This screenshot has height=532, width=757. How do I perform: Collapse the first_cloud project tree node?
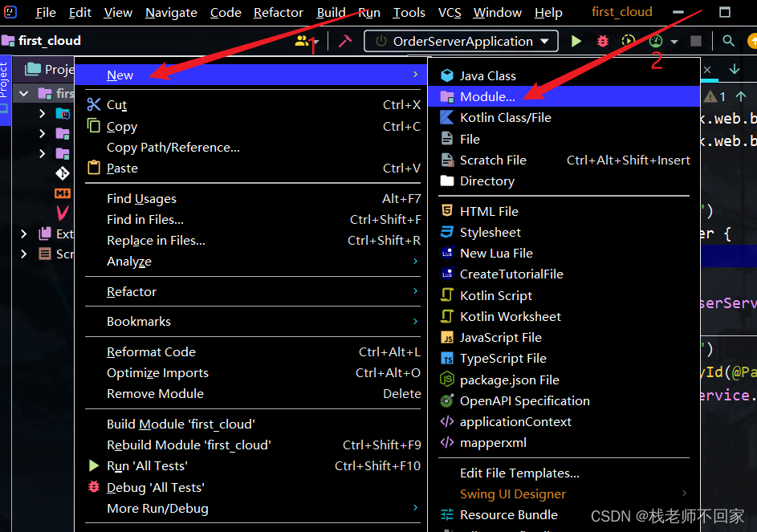pyautogui.click(x=23, y=93)
